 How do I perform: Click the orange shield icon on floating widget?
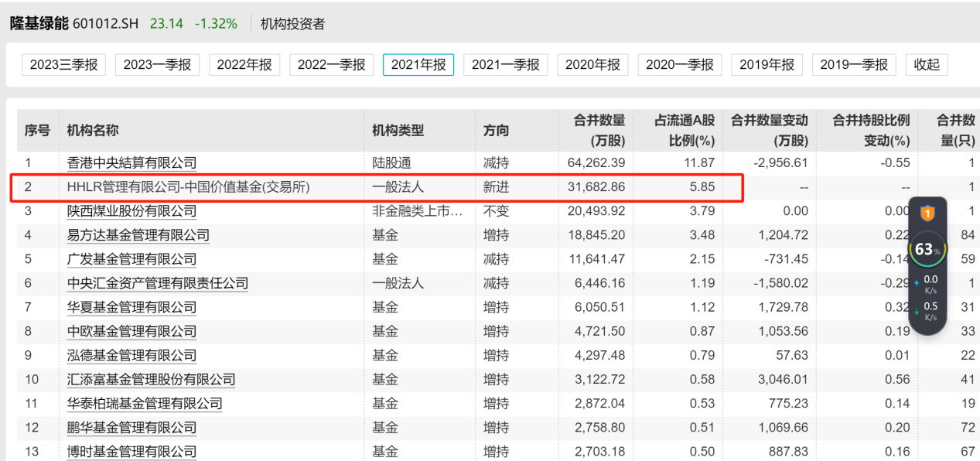[x=926, y=213]
